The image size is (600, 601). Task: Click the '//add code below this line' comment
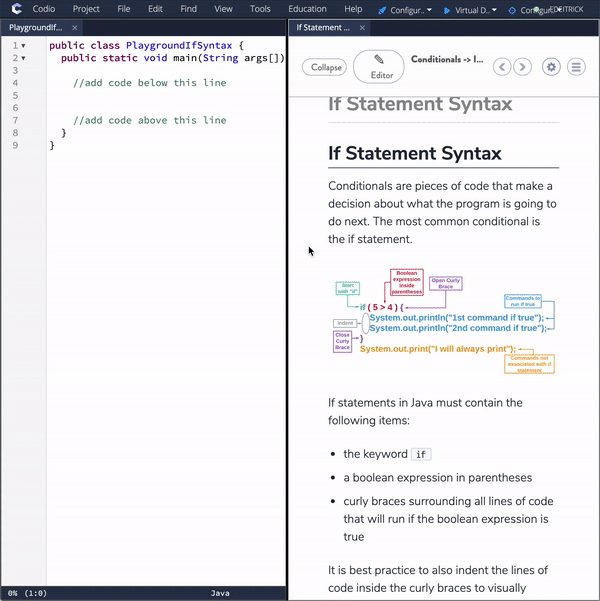(x=150, y=83)
